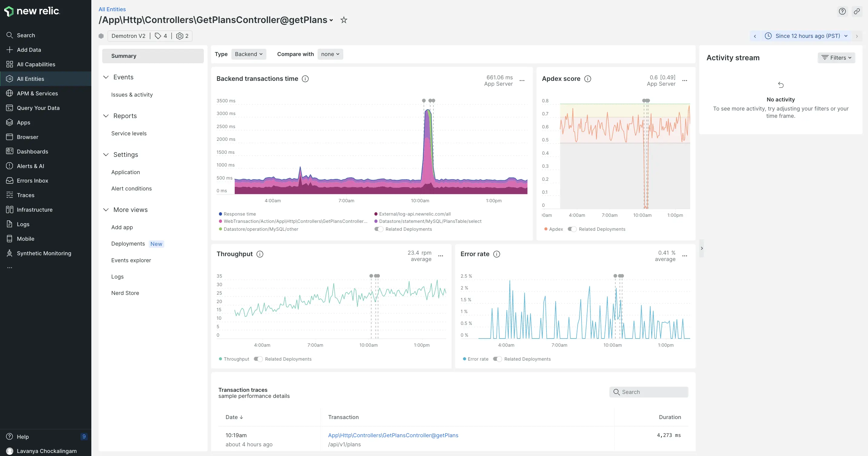Toggle Related Deployments on Backend transactions chart
Image resolution: width=868 pixels, height=456 pixels.
coord(379,229)
